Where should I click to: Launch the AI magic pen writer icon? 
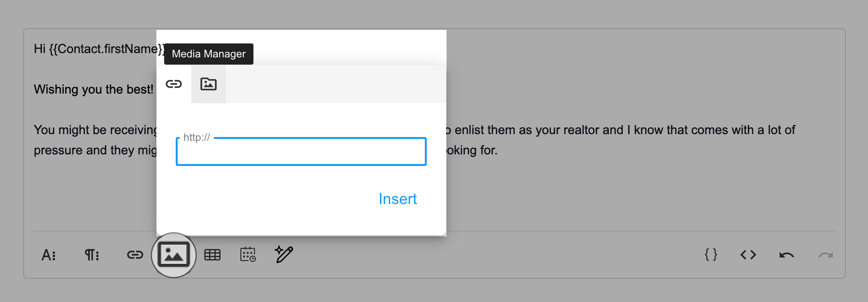tap(284, 254)
